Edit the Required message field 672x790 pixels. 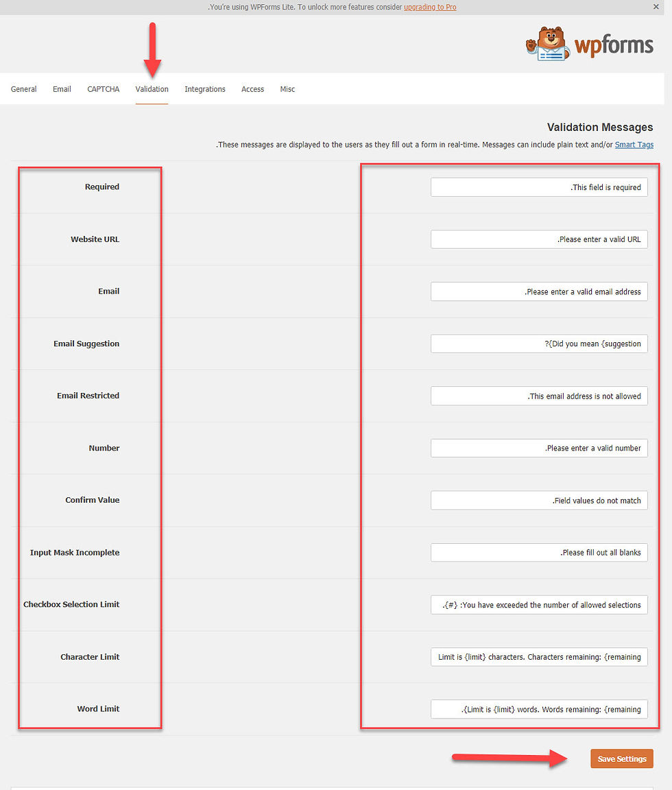tap(539, 187)
